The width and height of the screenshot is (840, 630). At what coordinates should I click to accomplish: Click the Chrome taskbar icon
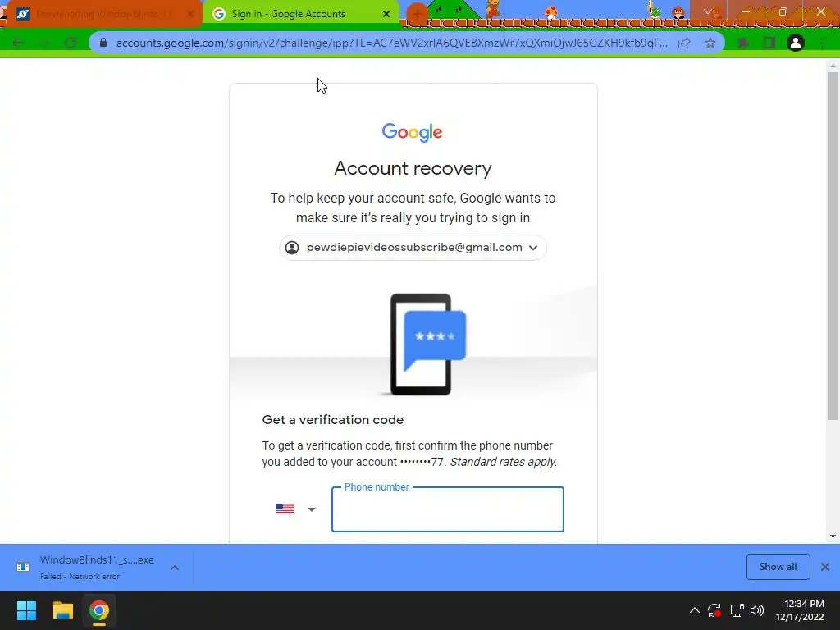click(x=99, y=610)
